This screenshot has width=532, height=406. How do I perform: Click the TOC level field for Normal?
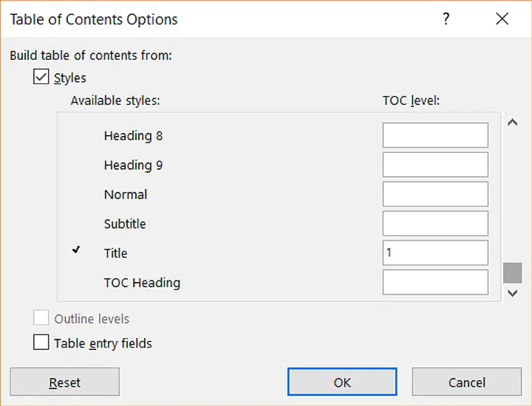435,194
